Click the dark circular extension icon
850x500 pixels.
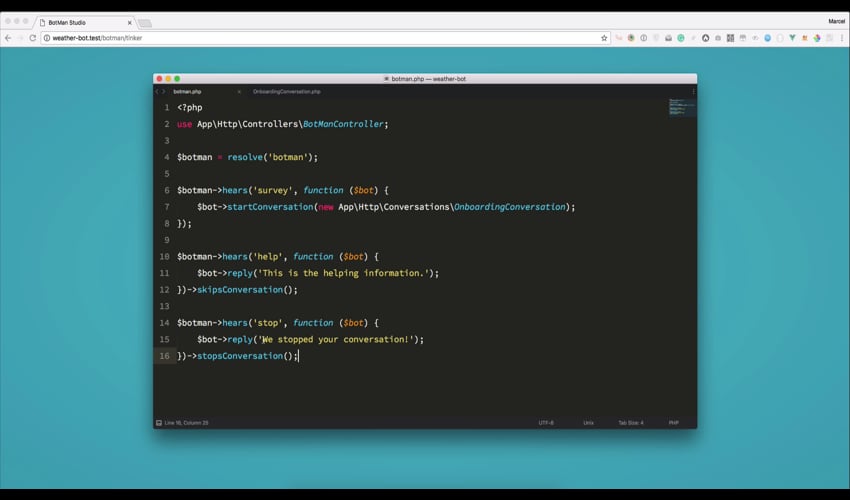[705, 38]
